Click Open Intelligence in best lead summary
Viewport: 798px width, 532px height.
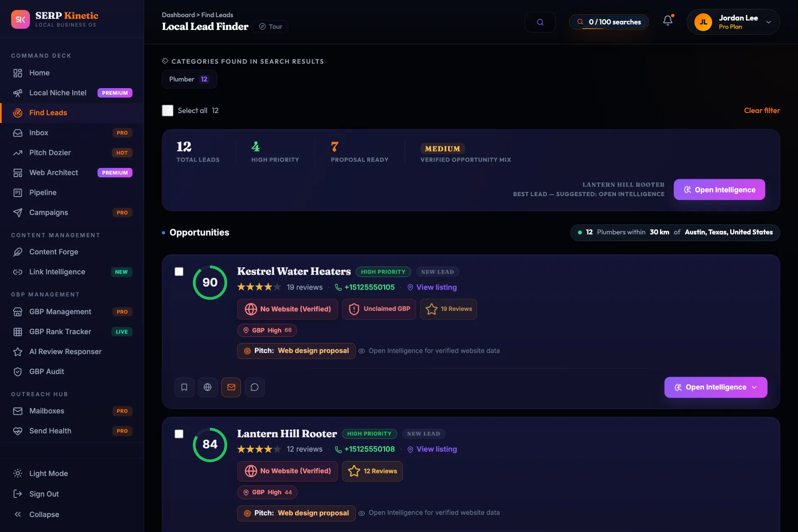click(719, 190)
